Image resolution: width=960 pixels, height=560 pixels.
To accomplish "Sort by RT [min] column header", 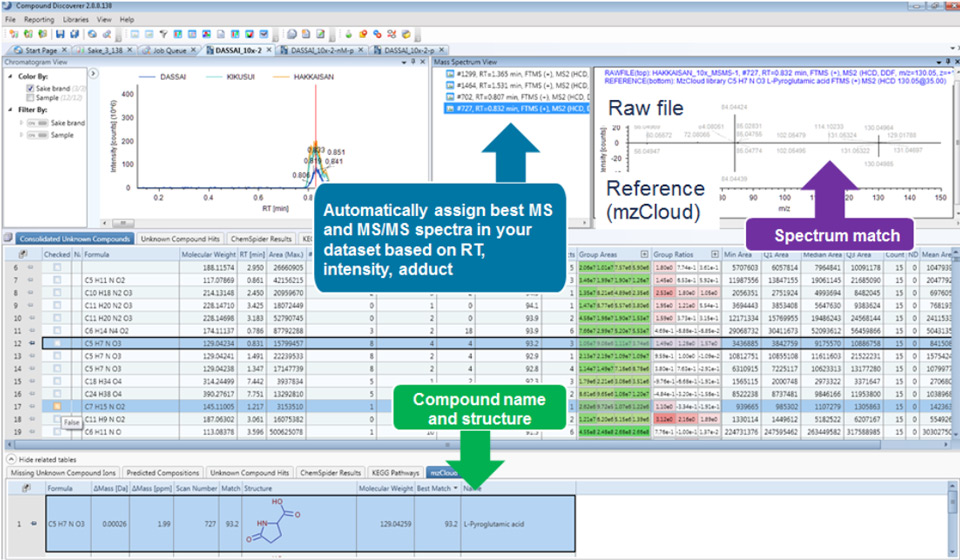I will [252, 254].
